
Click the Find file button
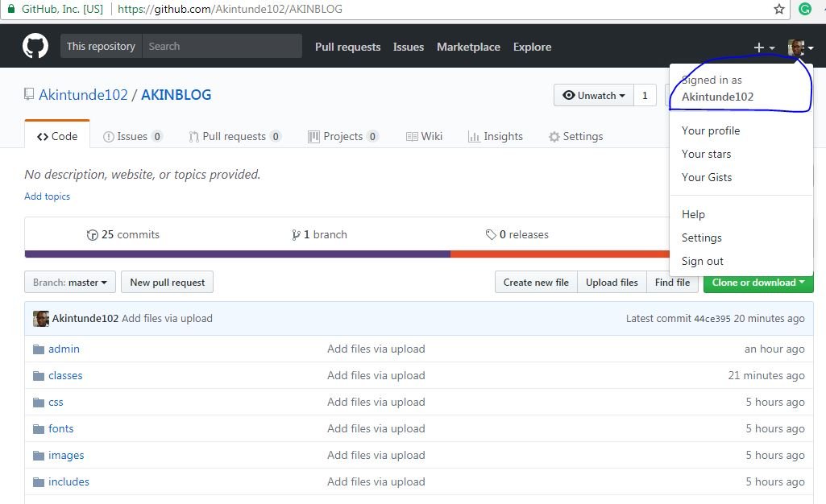coord(672,282)
